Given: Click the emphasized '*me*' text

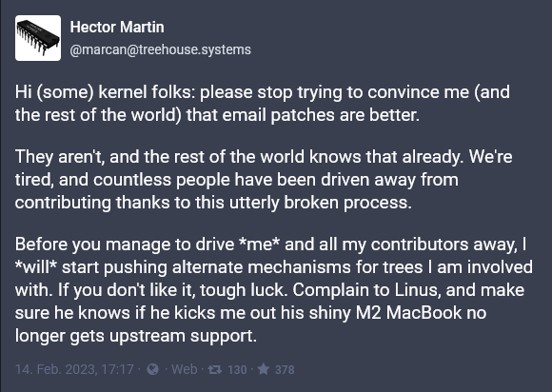Looking at the screenshot, I should coord(259,245).
